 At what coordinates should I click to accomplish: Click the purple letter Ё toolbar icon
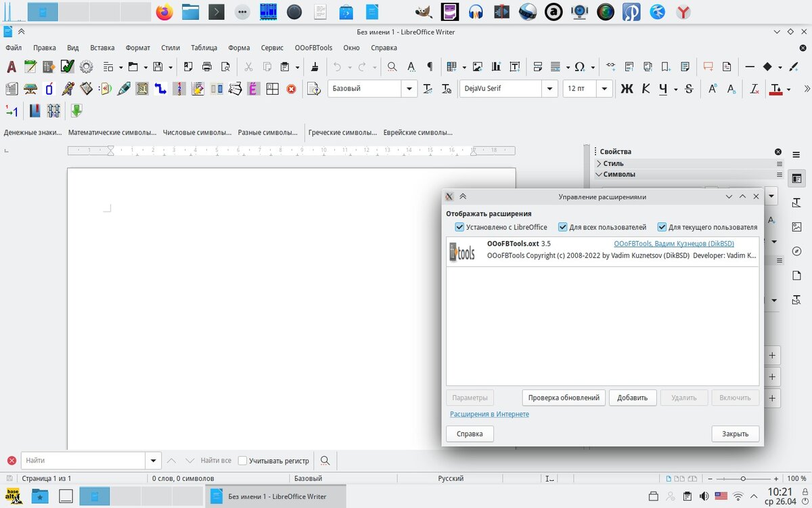click(x=253, y=89)
